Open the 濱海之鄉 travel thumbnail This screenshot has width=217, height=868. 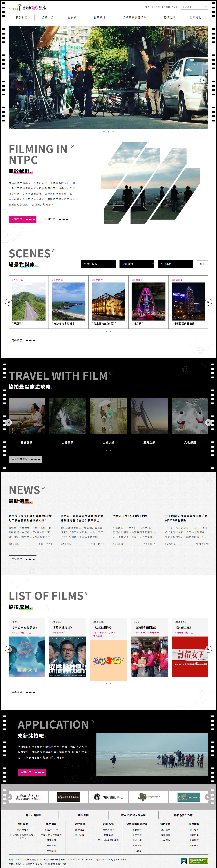click(149, 416)
